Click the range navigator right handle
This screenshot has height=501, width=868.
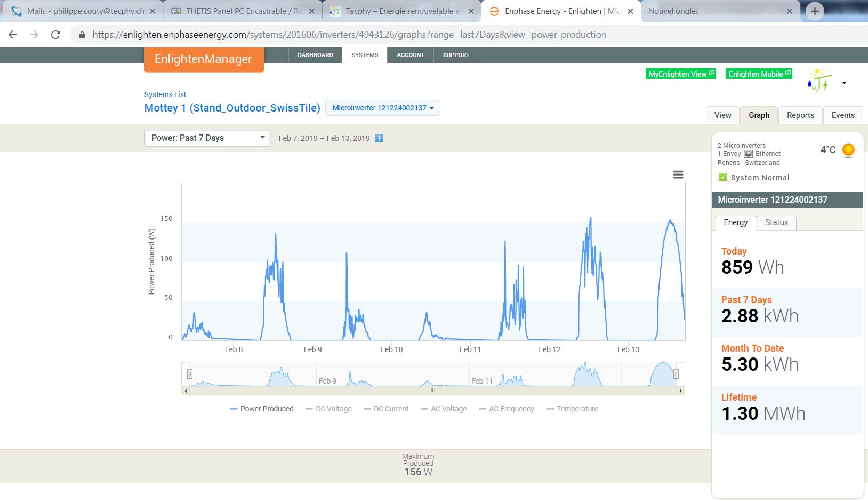click(x=676, y=374)
